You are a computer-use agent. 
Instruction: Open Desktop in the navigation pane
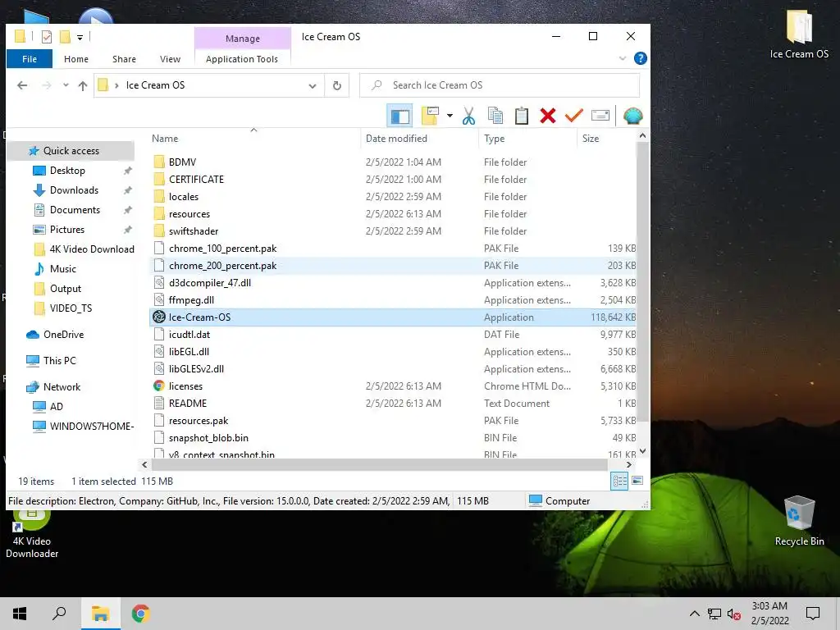(x=67, y=171)
